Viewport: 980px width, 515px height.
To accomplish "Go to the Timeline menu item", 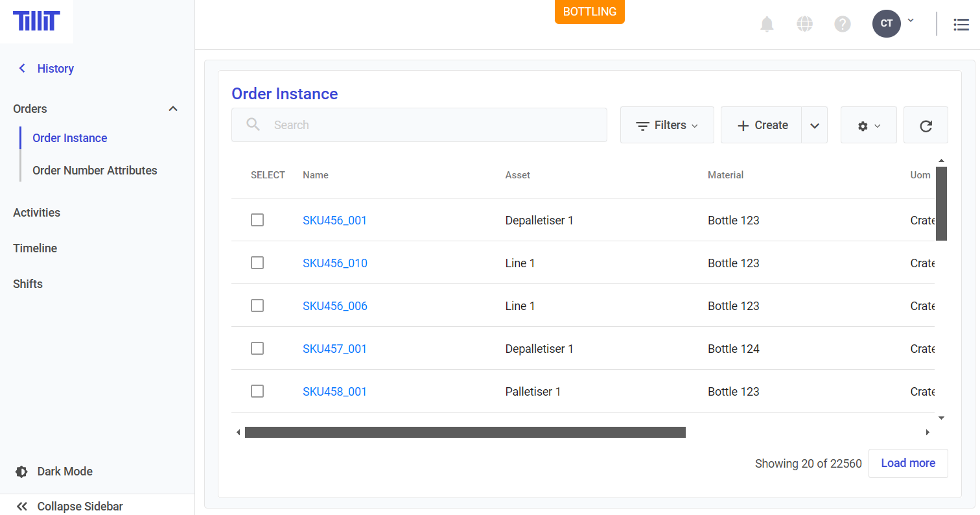I will 35,248.
